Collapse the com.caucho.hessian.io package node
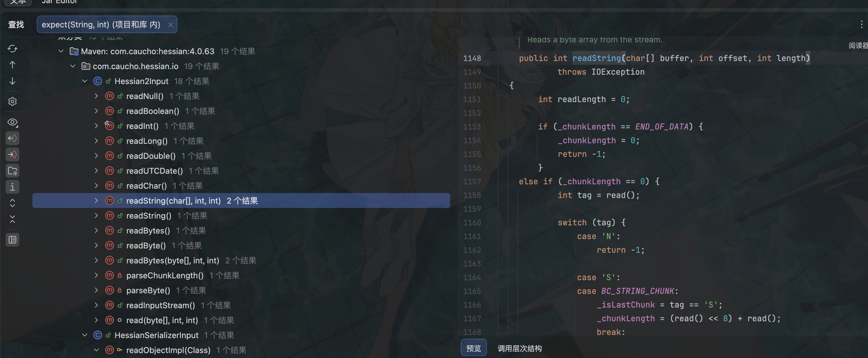The width and height of the screenshot is (868, 358). (x=73, y=66)
